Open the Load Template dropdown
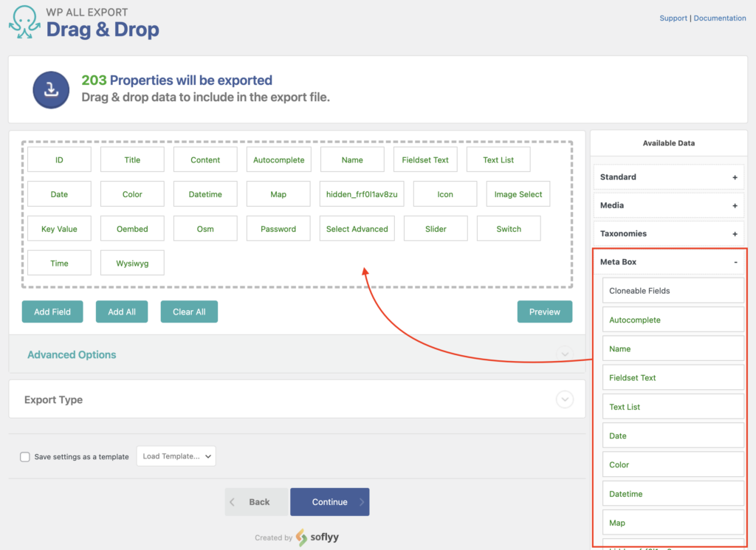 click(x=176, y=456)
